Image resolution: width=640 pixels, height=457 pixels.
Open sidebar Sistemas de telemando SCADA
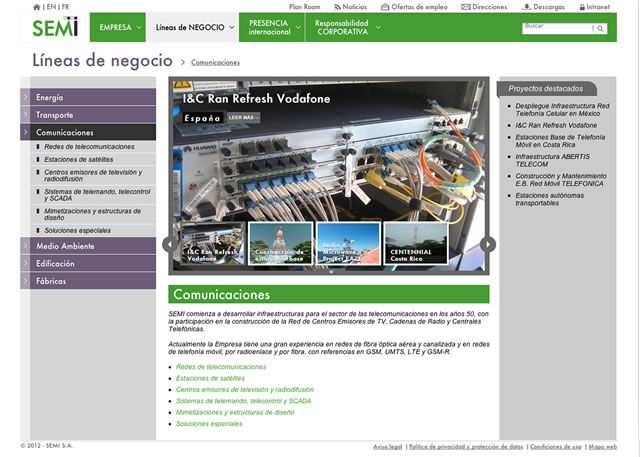point(97,195)
